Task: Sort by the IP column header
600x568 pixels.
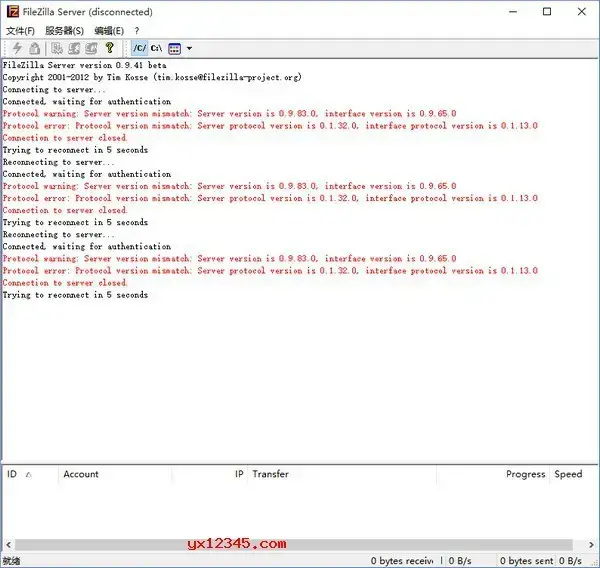Action: [x=209, y=474]
